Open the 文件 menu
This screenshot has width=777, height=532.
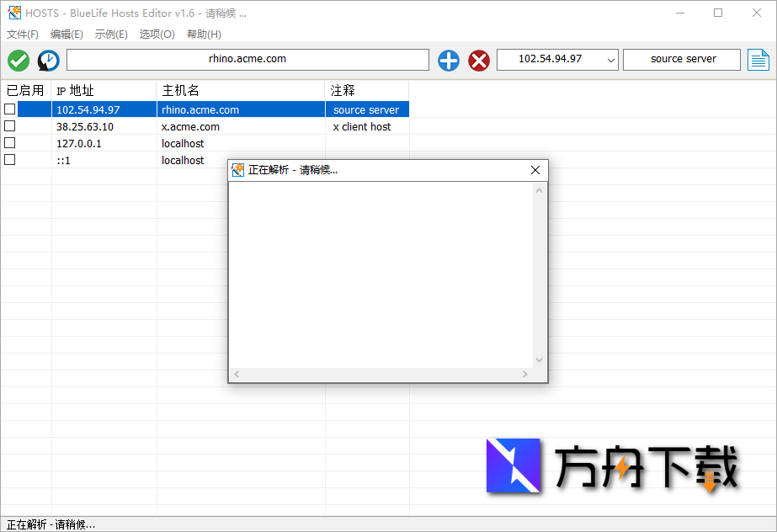[22, 34]
